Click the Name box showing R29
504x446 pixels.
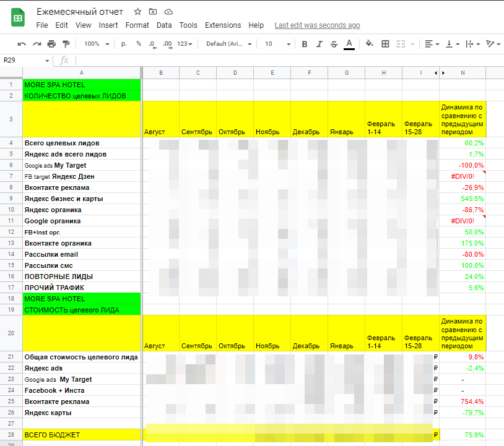pyautogui.click(x=25, y=61)
